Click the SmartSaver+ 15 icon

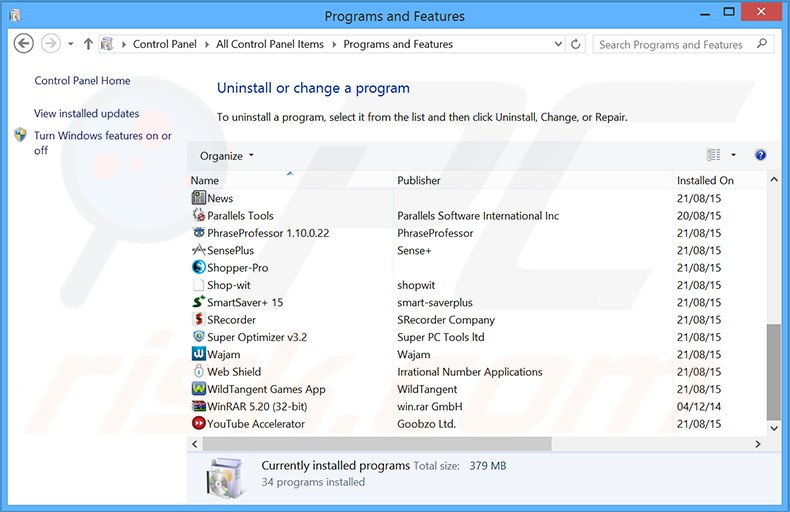pyautogui.click(x=199, y=302)
